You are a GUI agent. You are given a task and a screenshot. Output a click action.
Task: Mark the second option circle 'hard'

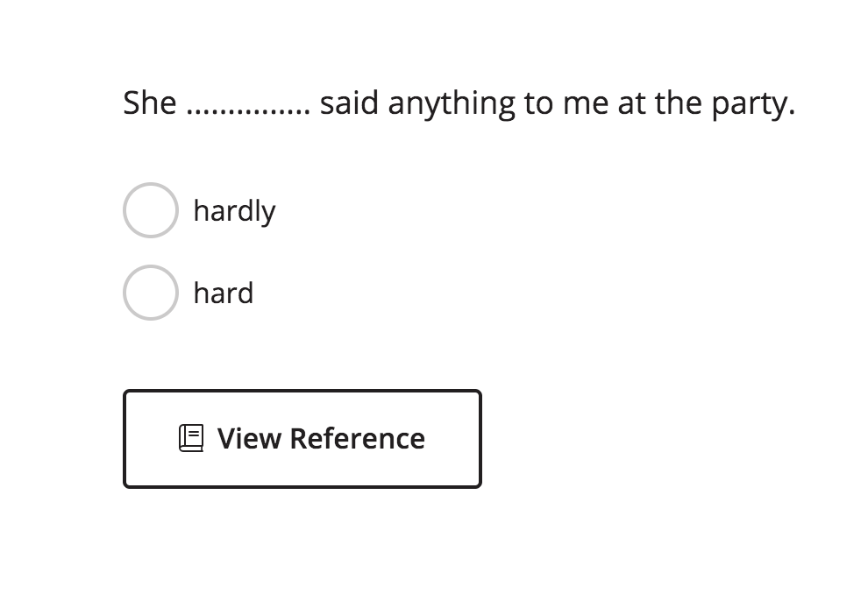click(x=151, y=293)
